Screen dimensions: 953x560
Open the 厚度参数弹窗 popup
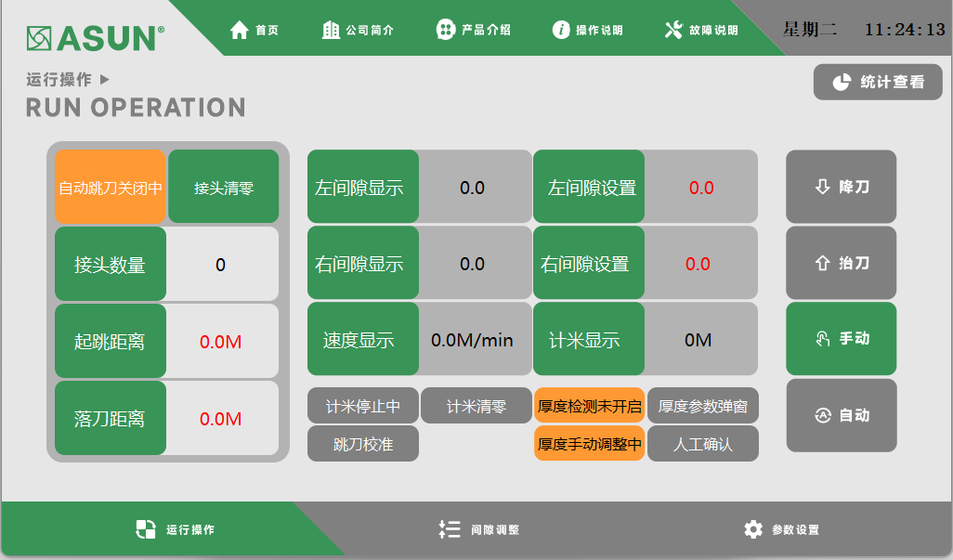pyautogui.click(x=703, y=406)
